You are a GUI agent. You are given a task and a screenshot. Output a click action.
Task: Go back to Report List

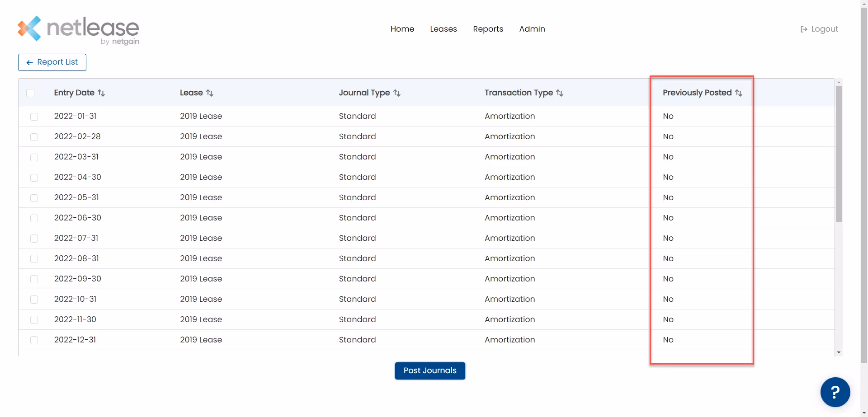pos(52,62)
